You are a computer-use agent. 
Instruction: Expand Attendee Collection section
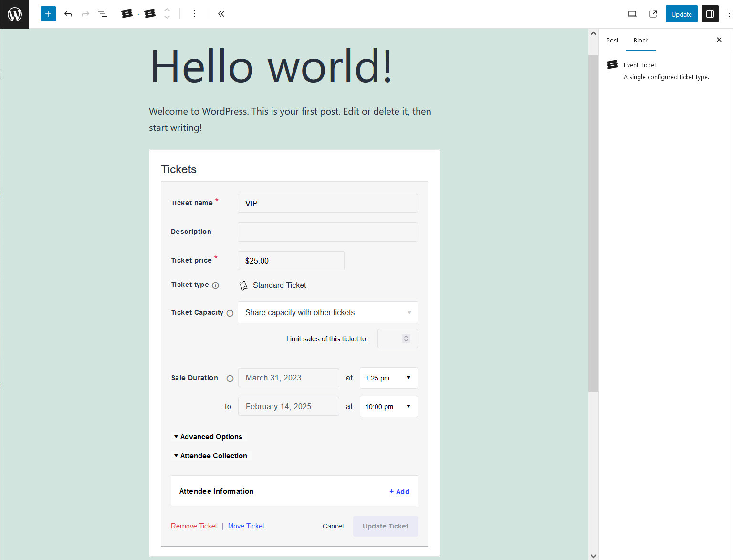tap(210, 456)
